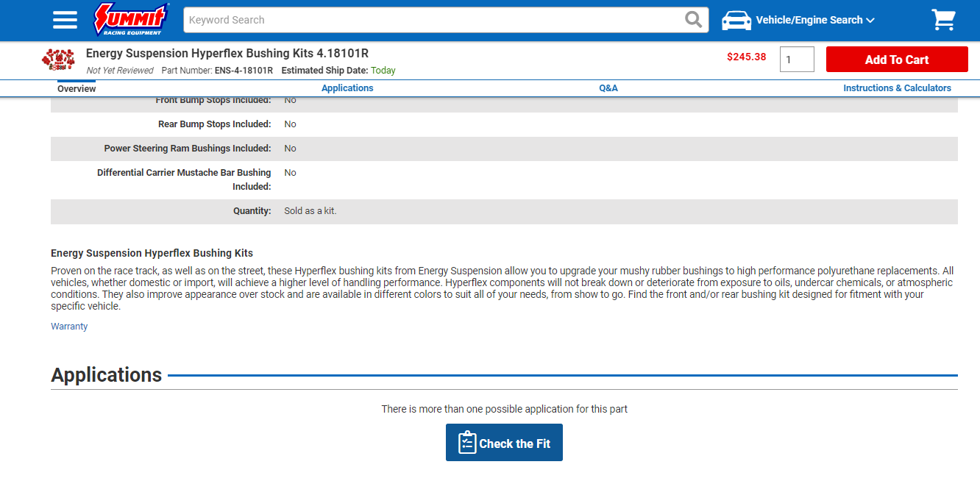Open the Warranty link
980x495 pixels.
(x=69, y=327)
